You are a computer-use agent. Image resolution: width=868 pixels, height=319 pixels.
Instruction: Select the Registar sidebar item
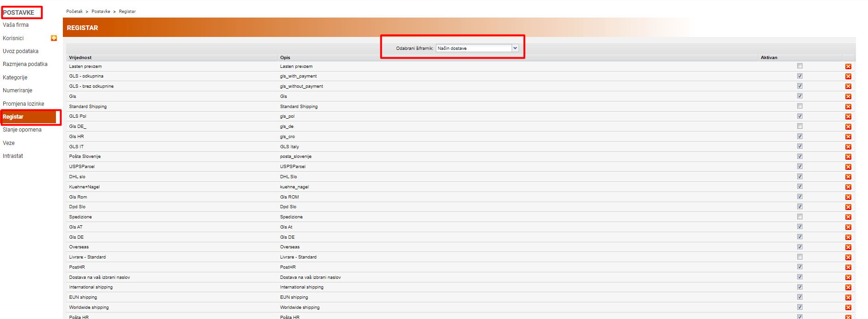[29, 117]
